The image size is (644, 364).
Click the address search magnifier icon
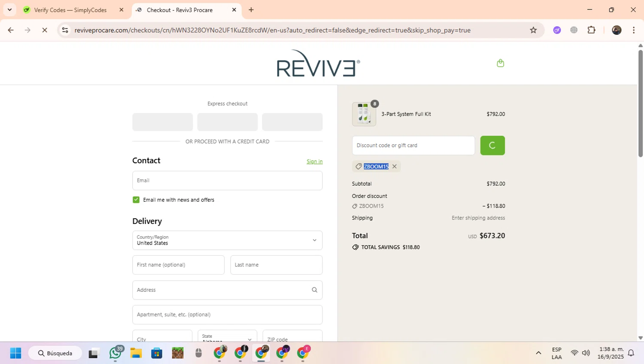pyautogui.click(x=314, y=290)
